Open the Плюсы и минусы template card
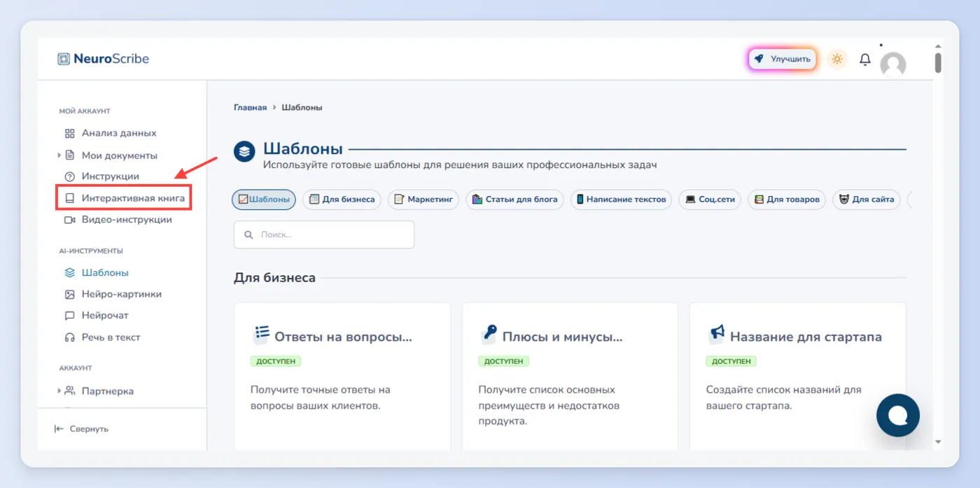This screenshot has width=980, height=488. click(x=570, y=376)
